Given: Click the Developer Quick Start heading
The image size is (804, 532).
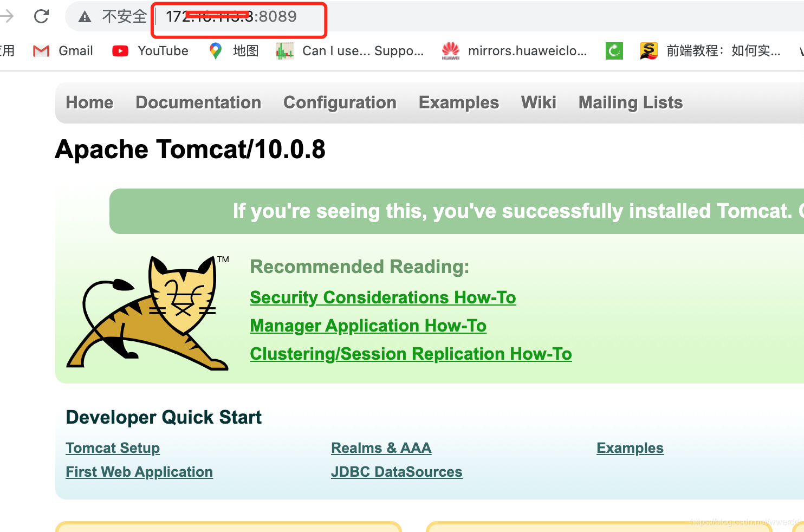Looking at the screenshot, I should pos(164,417).
